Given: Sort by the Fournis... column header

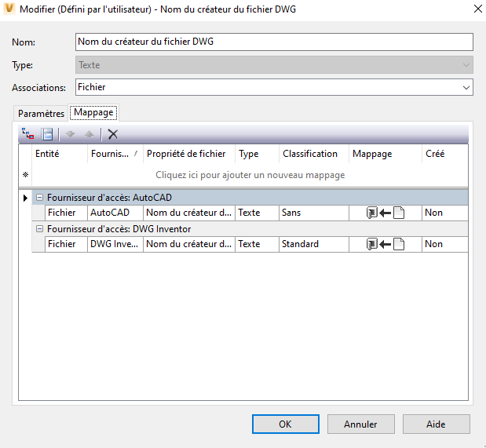Looking at the screenshot, I should [115, 154].
